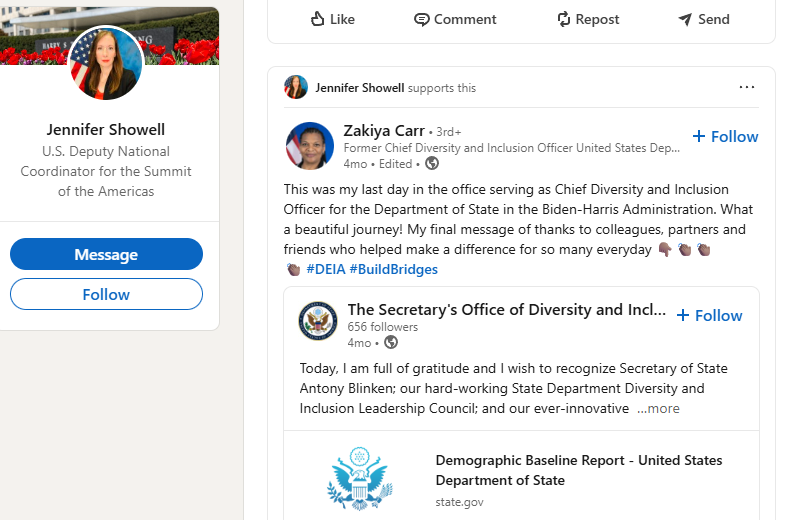Click the Comment speech bubble icon
This screenshot has height=520, width=788.
[x=422, y=20]
